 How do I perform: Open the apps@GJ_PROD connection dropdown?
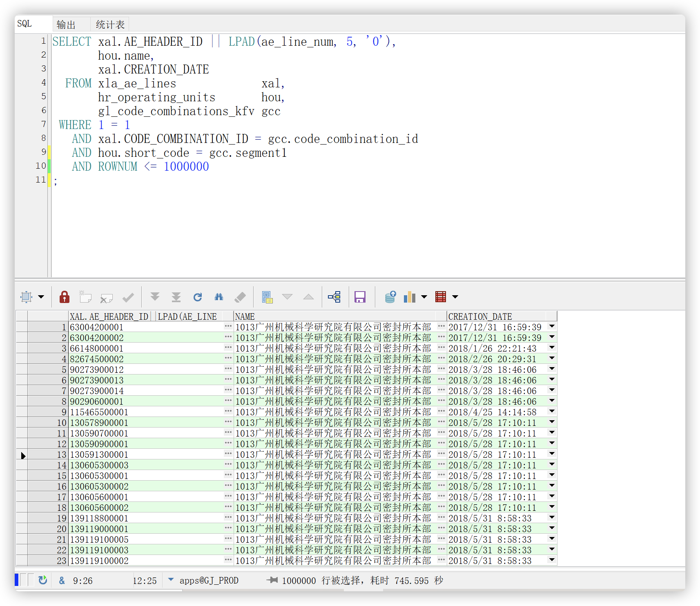[x=171, y=580]
